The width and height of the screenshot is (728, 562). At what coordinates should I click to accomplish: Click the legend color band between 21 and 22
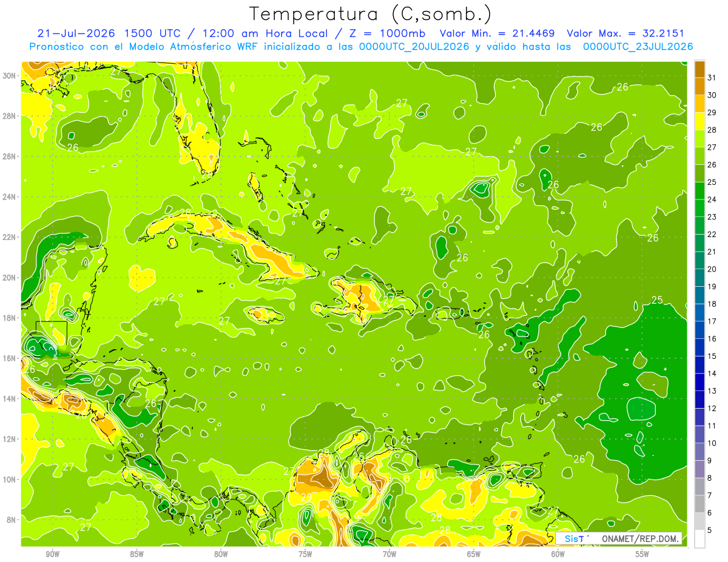(x=699, y=243)
